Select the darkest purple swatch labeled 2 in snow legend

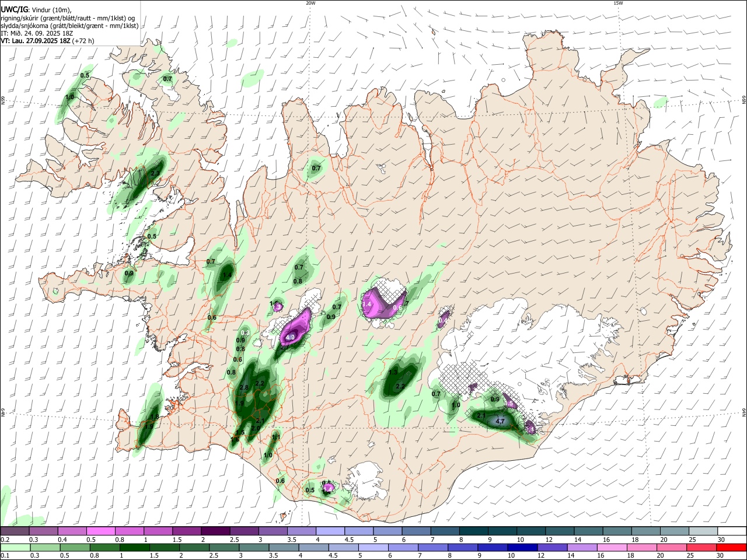(215, 531)
